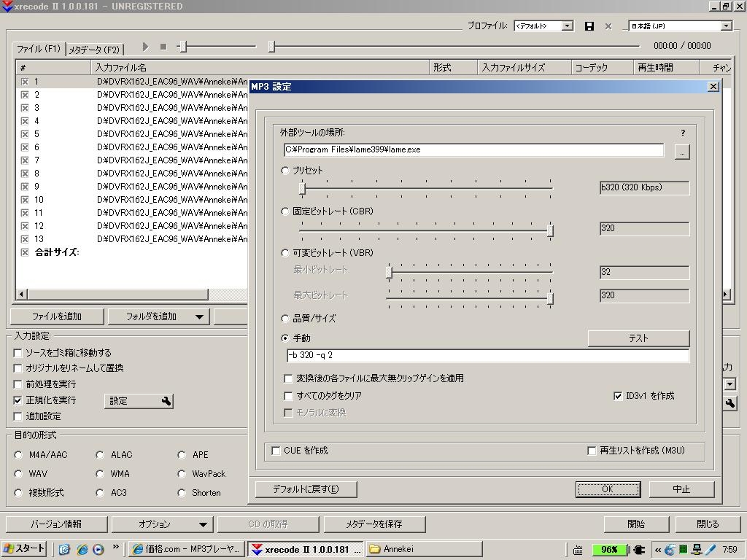Click the wrench icon at right edge of main window
Screen dimensions: 747x560
coord(730,403)
